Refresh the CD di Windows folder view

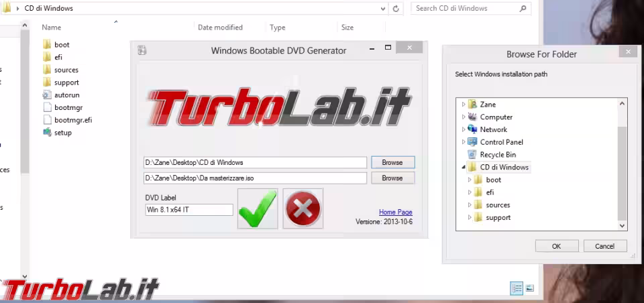(396, 8)
